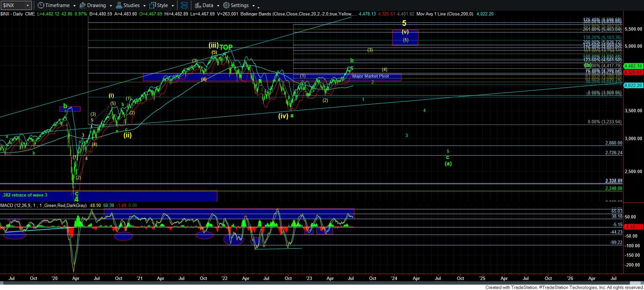Viewport: 644px width, 290px height.
Task: Select the Major Market Pivot label
Action: click(370, 76)
